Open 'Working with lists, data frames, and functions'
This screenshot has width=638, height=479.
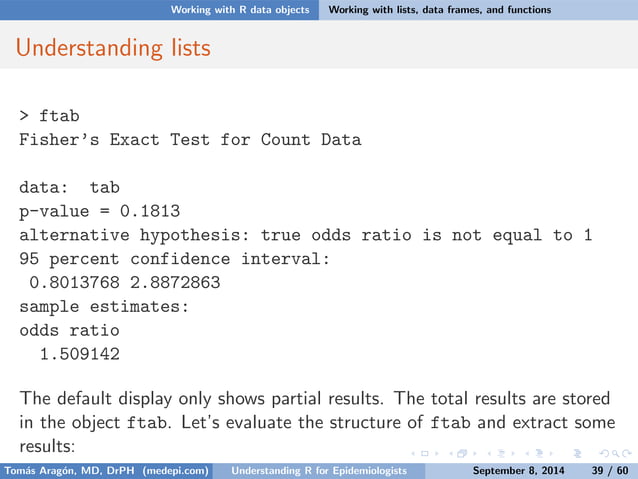click(440, 10)
